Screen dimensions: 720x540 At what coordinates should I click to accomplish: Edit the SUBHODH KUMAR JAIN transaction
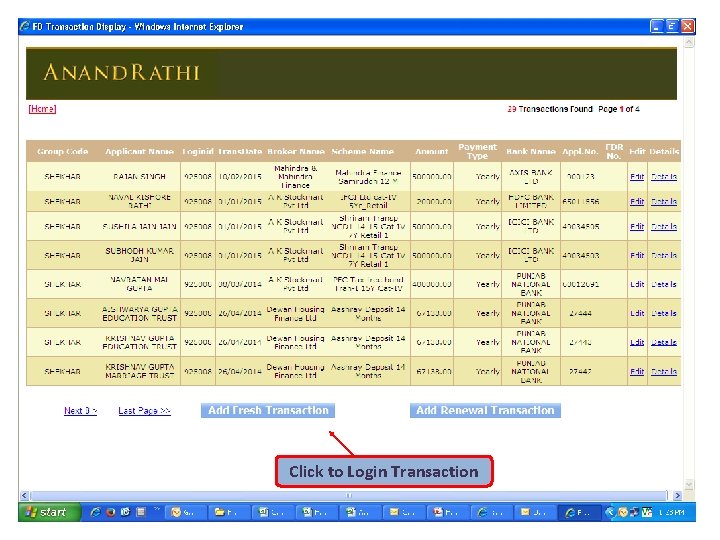[x=637, y=255]
